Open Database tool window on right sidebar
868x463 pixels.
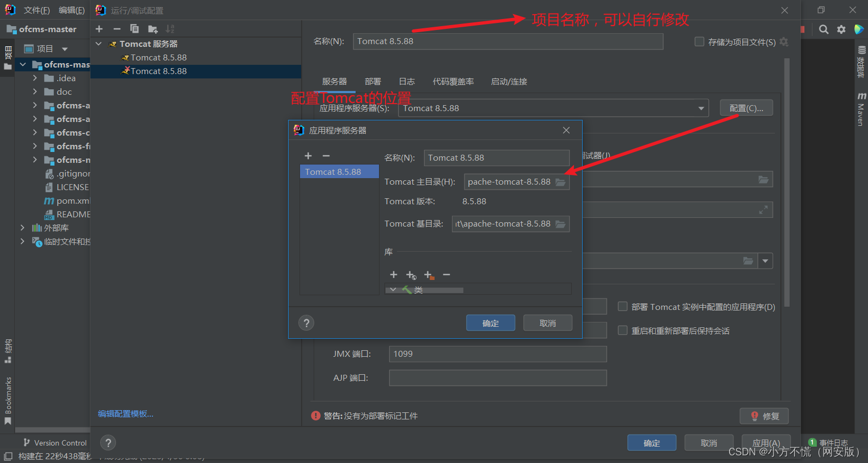[x=861, y=62]
